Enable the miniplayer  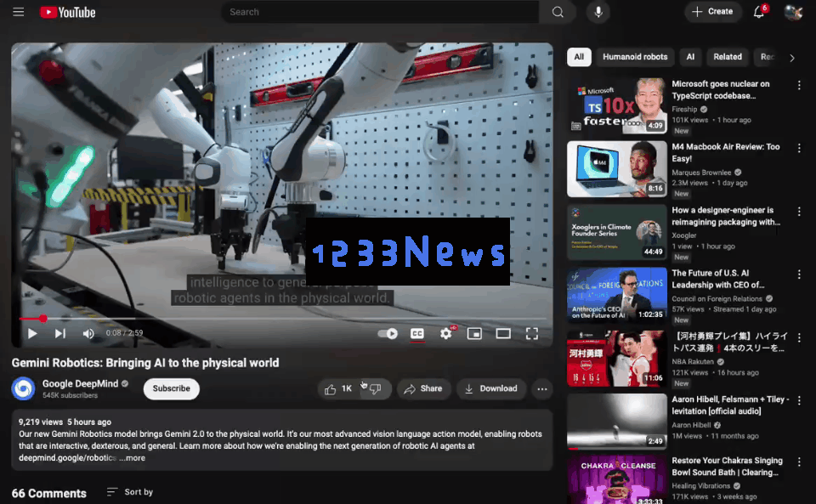(x=474, y=333)
